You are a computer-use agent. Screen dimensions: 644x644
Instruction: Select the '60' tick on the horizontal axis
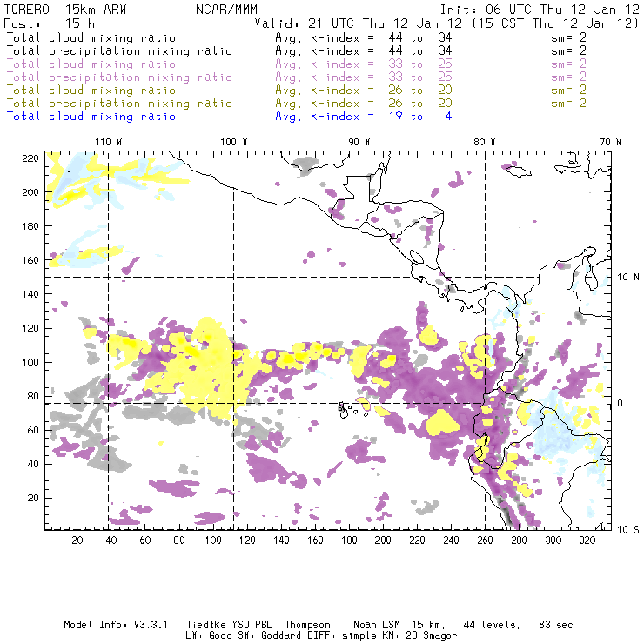point(145,540)
